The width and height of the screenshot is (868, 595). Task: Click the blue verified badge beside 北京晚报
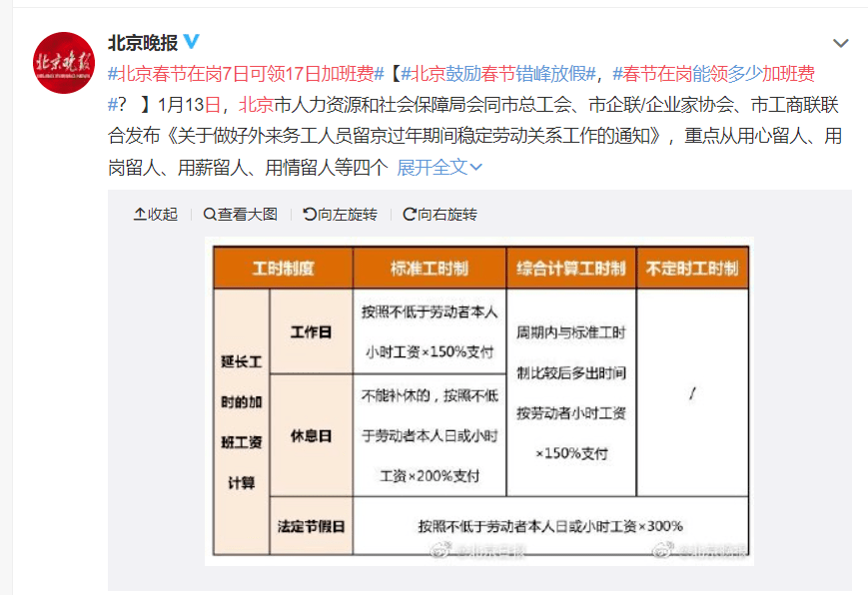coord(192,42)
